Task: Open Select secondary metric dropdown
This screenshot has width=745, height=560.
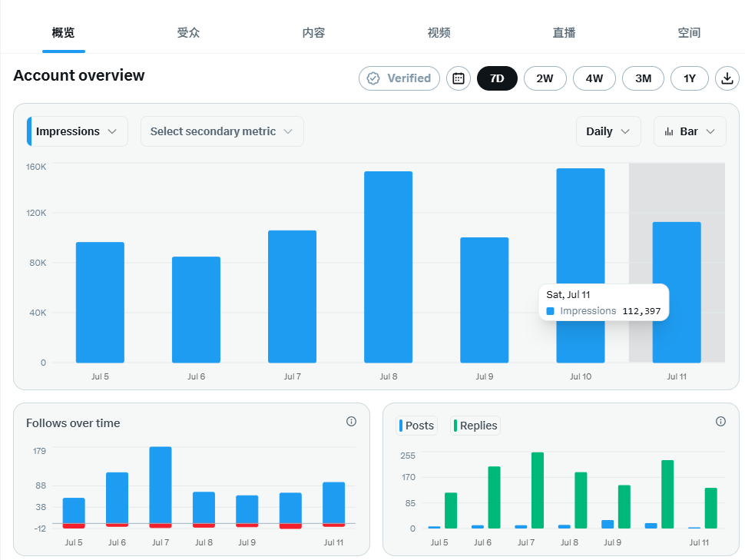Action: pos(222,131)
